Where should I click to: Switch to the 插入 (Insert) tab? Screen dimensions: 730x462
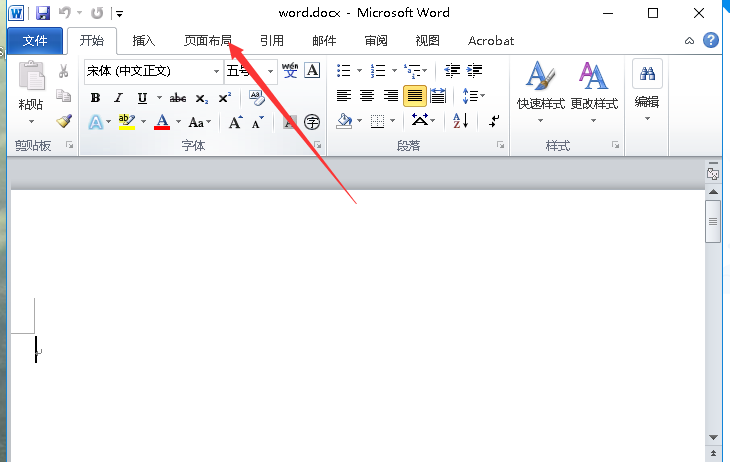(x=143, y=41)
